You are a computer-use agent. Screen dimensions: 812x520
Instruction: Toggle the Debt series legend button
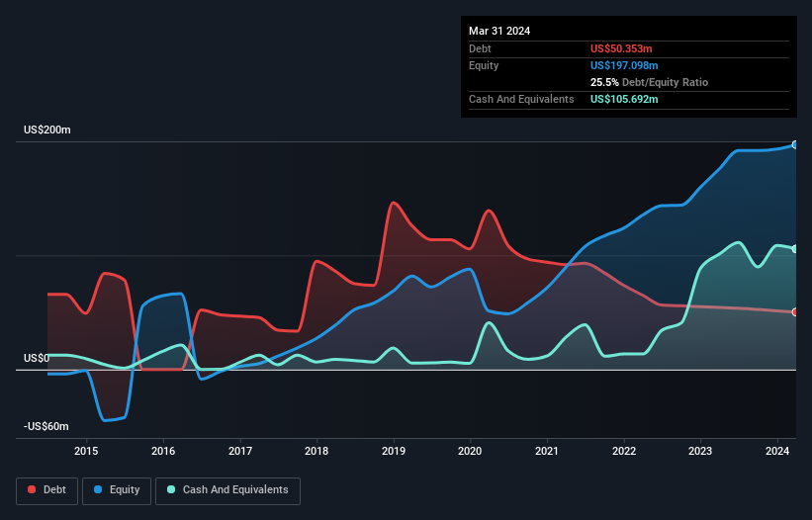click(47, 490)
